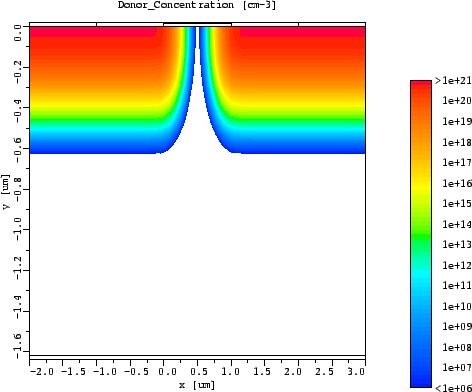The height and width of the screenshot is (392, 472).
Task: Click the 1e+09 legend label
Action: coord(457,327)
